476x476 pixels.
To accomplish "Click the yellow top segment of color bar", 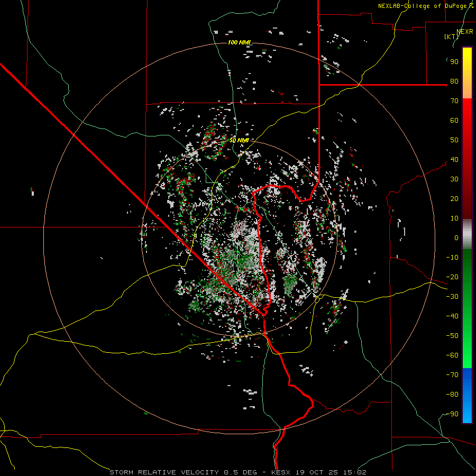I will (x=467, y=73).
